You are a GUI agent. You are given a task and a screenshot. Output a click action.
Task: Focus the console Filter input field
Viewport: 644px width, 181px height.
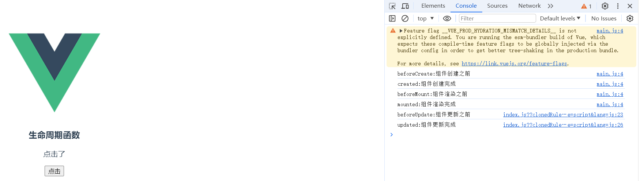pos(497,18)
